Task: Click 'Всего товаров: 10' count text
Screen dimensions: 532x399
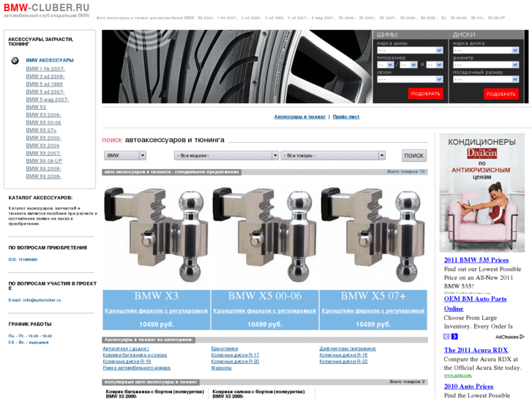Action: tap(406, 172)
